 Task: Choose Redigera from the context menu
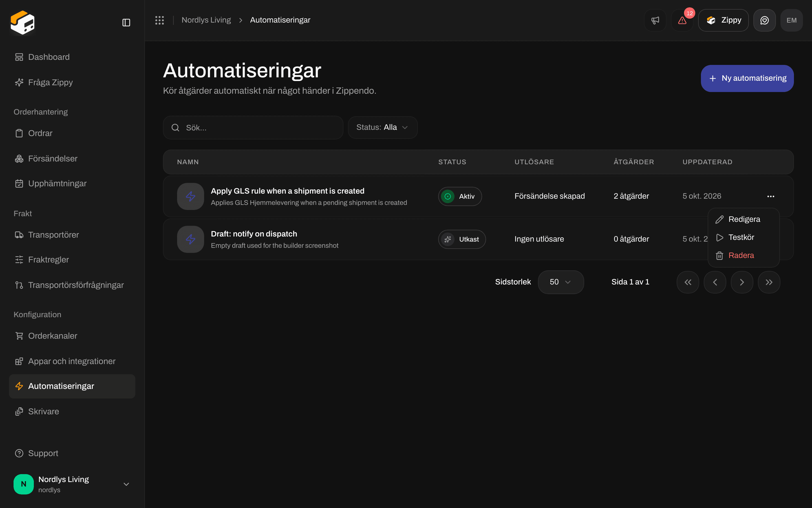pos(743,219)
